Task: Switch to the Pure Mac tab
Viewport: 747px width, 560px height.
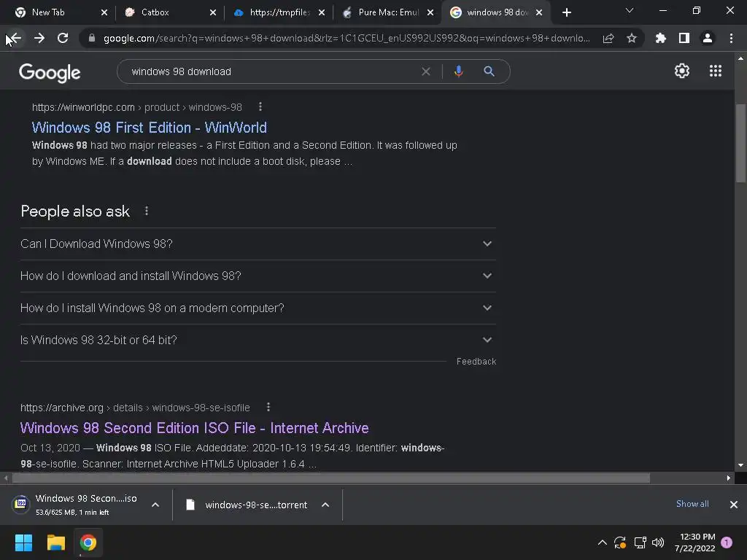Action: [388, 12]
